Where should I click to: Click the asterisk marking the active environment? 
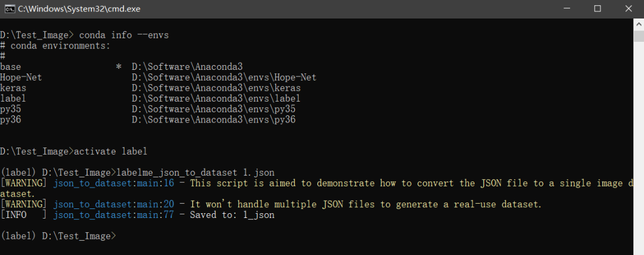pos(119,67)
